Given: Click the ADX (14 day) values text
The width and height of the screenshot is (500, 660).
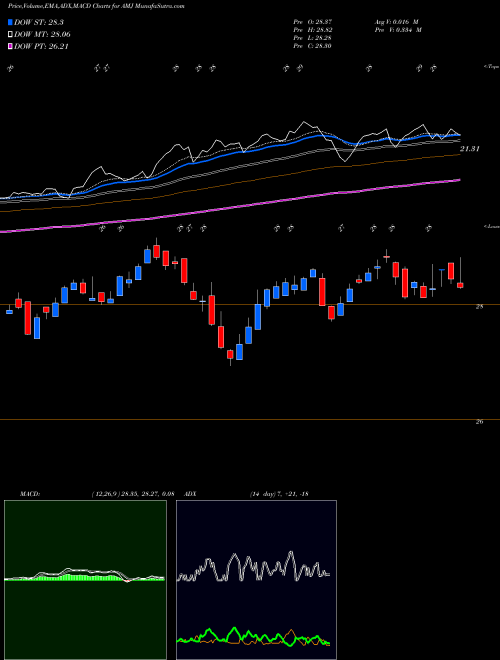Looking at the screenshot, I should [277, 494].
